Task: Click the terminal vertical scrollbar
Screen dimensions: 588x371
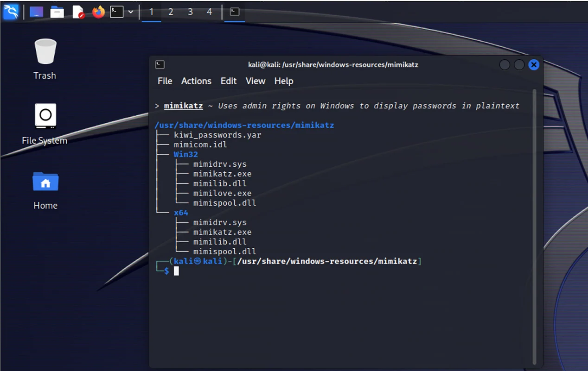Action: (535, 222)
